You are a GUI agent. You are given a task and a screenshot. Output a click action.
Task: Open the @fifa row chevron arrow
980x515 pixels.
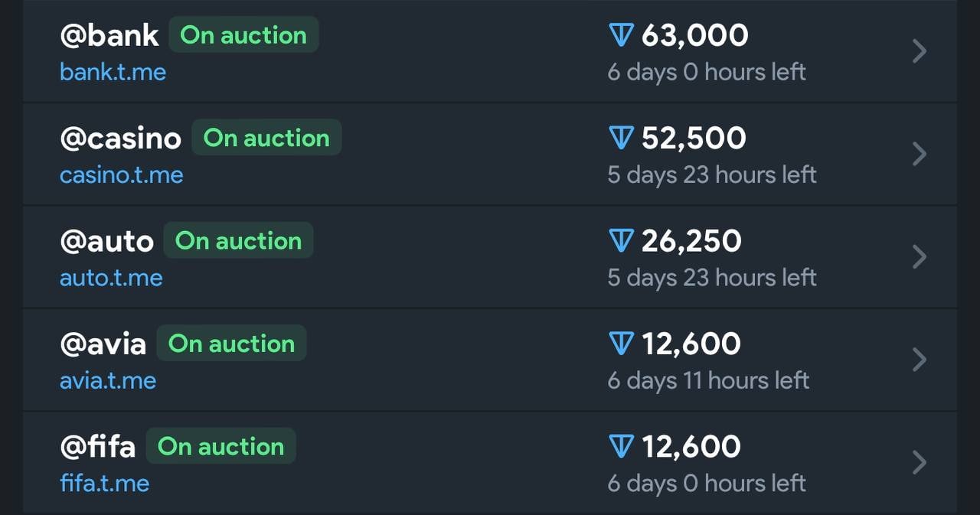[920, 462]
